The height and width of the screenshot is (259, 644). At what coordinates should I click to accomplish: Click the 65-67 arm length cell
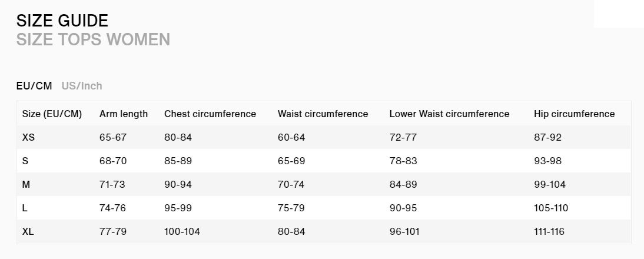[113, 138]
